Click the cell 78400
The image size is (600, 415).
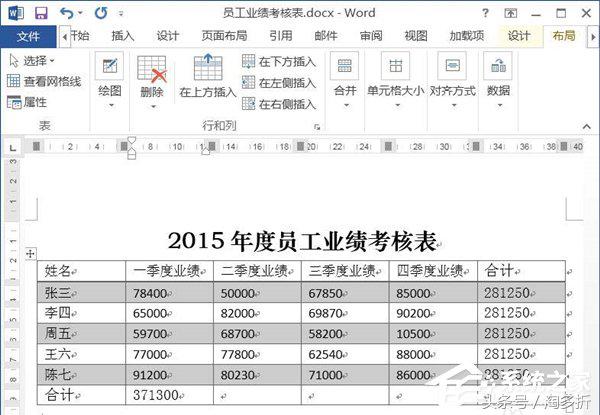tap(170, 293)
